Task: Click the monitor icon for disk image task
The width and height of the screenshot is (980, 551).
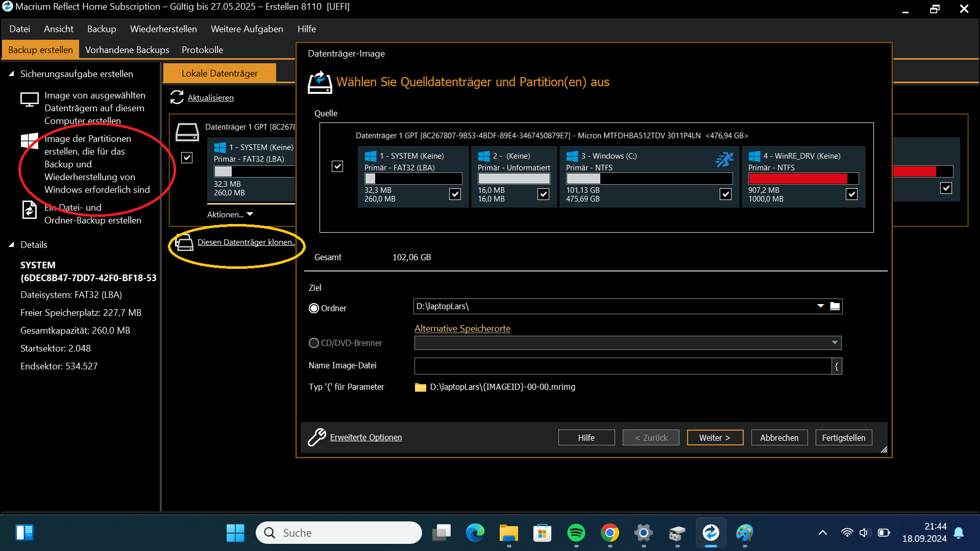Action: (29, 99)
